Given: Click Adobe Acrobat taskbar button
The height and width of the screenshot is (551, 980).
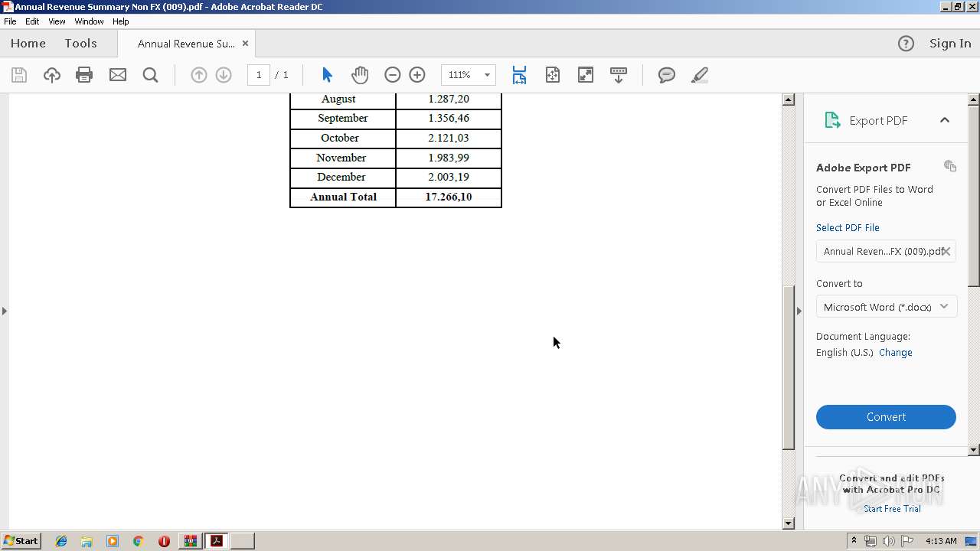Looking at the screenshot, I should coord(217,541).
